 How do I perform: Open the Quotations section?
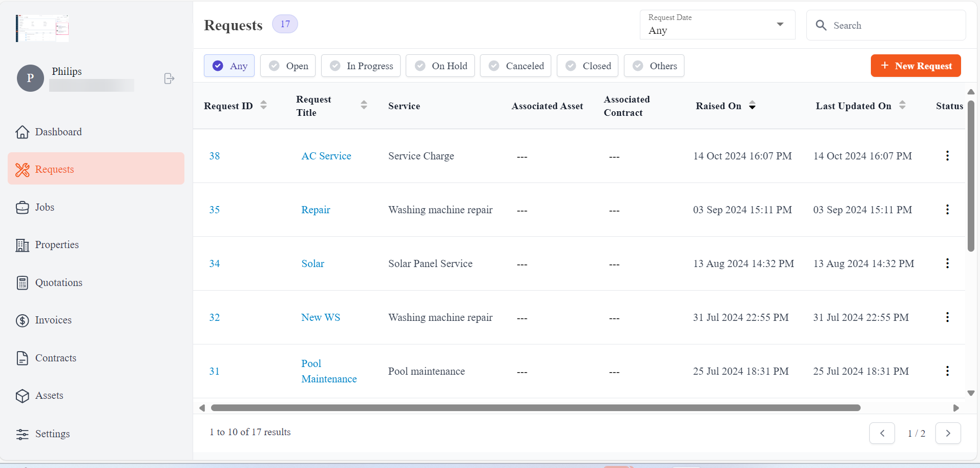pyautogui.click(x=58, y=282)
